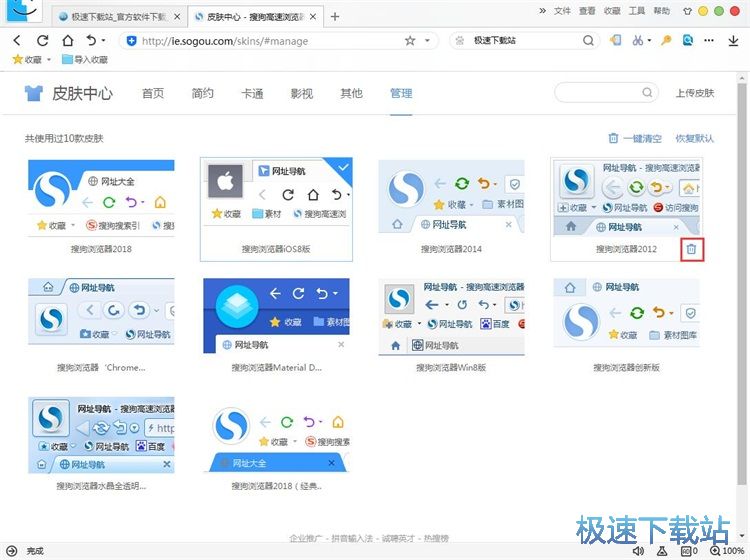Open a new tab with plus button
Image resolution: width=750 pixels, height=560 pixels.
(335, 17)
